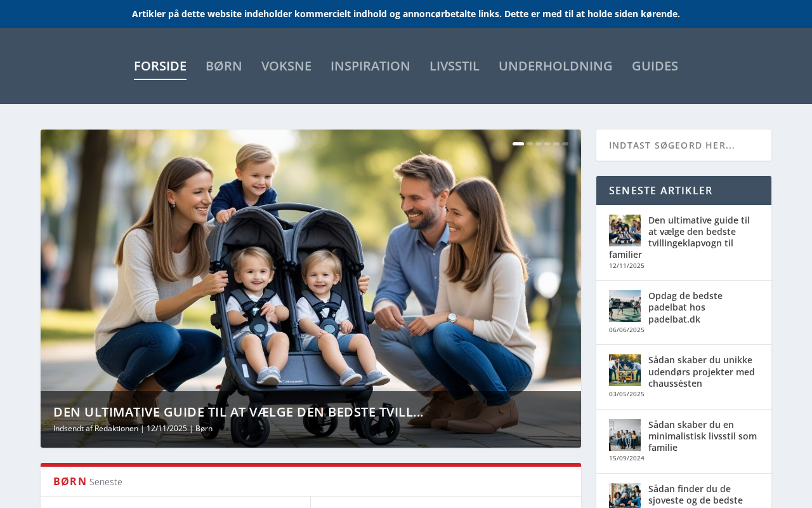Select the 'Seneste' tab beside Børn
The height and width of the screenshot is (508, 812).
click(x=106, y=482)
